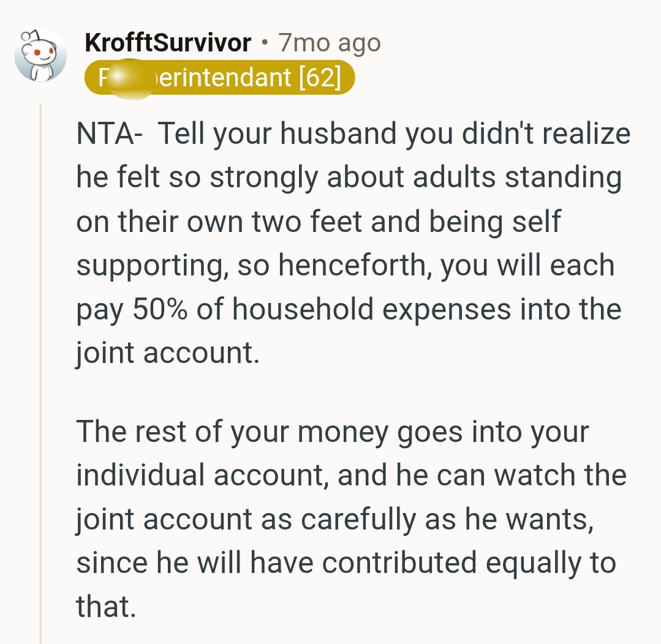Click the yellow 'erintendant [62]' flair badge
The width and height of the screenshot is (661, 644).
(219, 78)
